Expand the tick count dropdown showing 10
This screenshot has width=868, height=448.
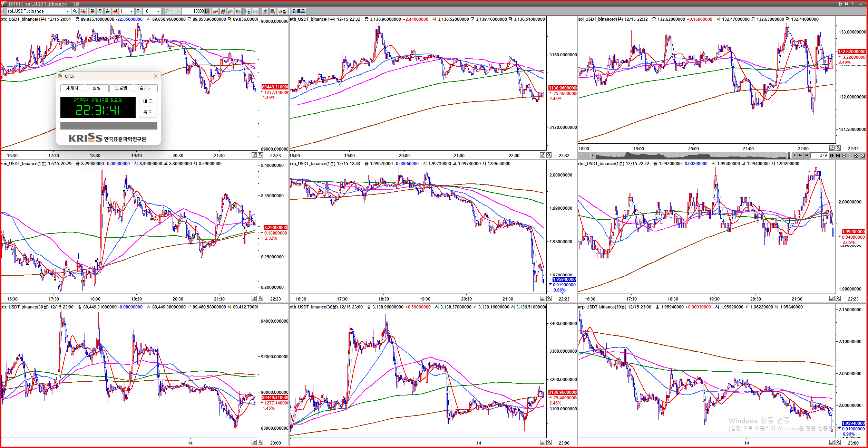158,11
